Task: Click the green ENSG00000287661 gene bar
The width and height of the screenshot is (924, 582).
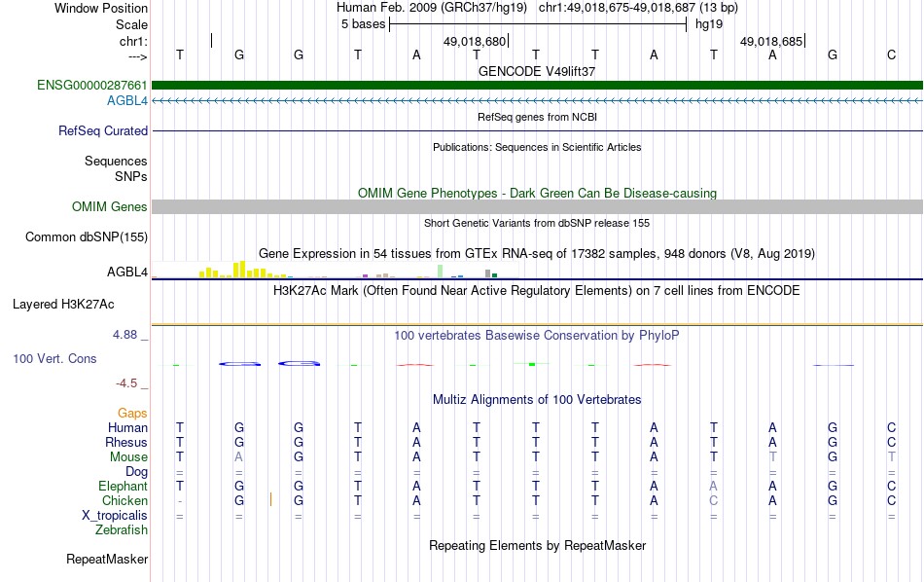Action: (537, 85)
